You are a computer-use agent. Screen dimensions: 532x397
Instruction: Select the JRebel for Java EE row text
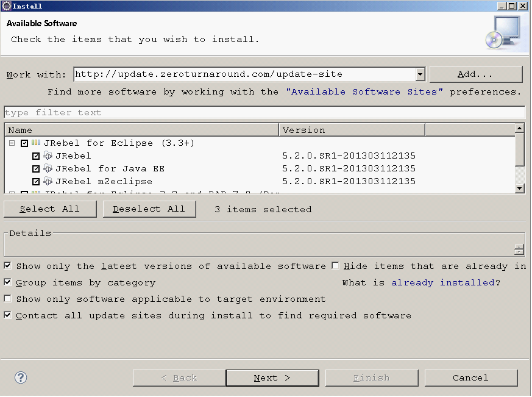pos(110,169)
